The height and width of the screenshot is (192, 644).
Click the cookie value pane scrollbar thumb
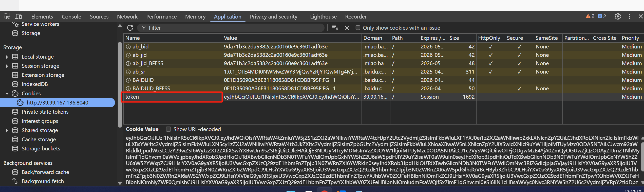pyautogui.click(x=642, y=156)
